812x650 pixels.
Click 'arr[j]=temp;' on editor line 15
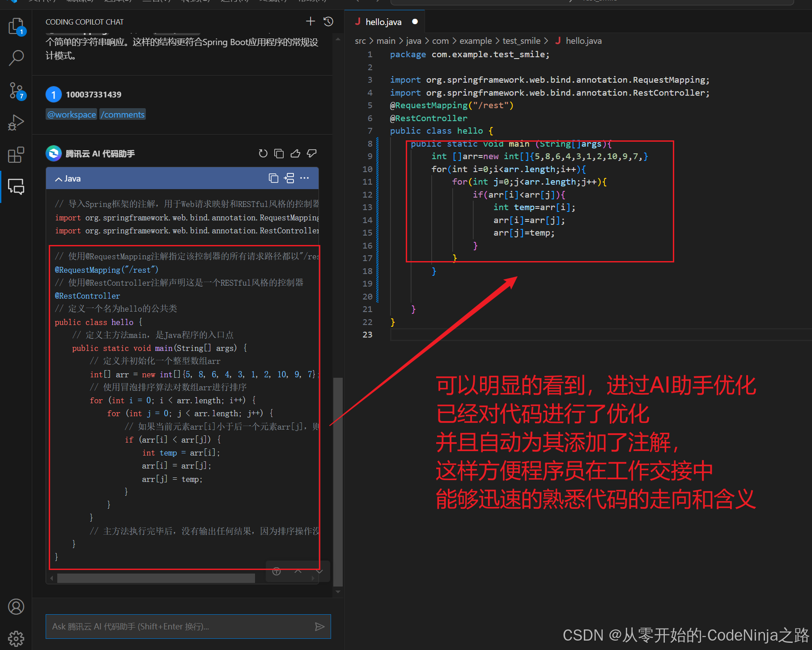[x=524, y=232]
